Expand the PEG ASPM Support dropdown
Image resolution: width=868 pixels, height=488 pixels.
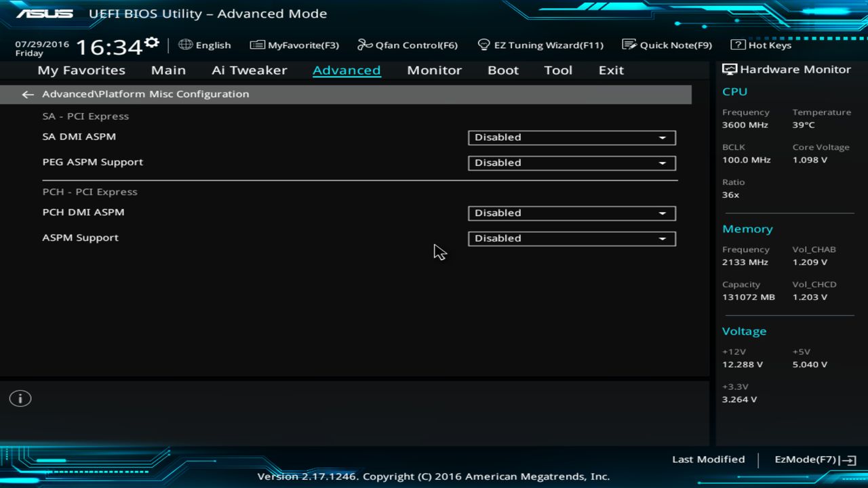pos(571,163)
